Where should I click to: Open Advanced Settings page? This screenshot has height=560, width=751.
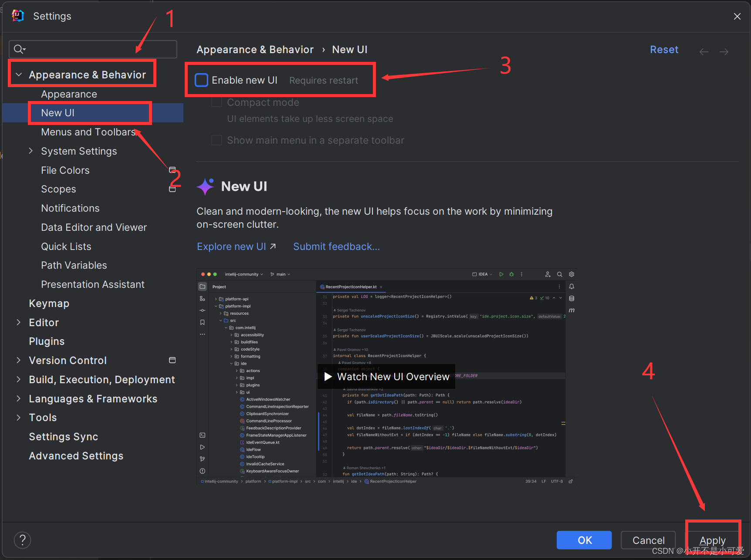click(x=76, y=456)
